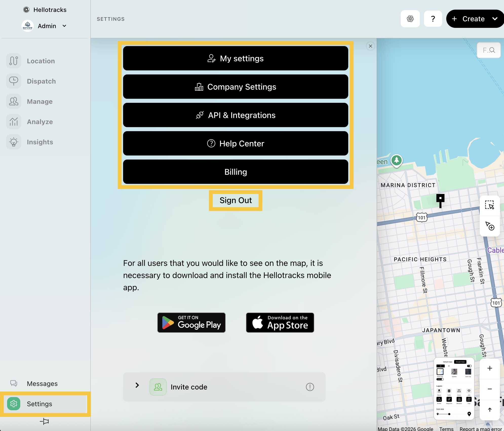Zoom in on the map
The width and height of the screenshot is (504, 431).
click(490, 368)
